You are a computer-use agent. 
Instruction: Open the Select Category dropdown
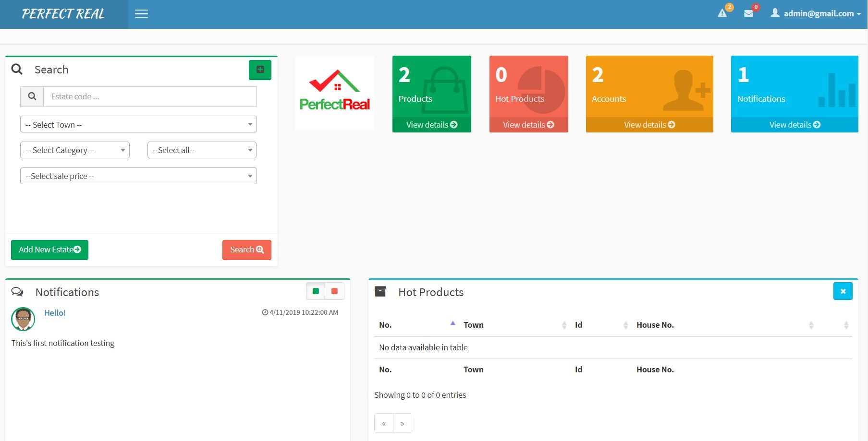[75, 150]
